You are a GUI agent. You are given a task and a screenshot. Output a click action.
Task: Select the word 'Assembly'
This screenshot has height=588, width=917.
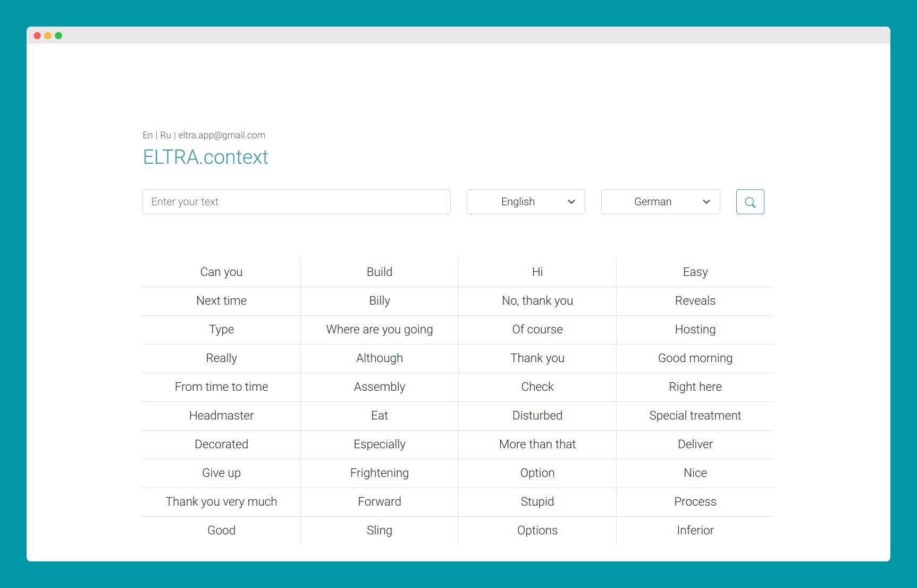coord(379,387)
